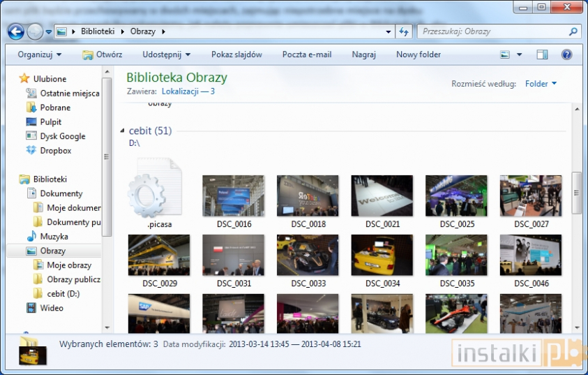
Task: Click Poczta e-mail in toolbar
Action: [x=307, y=54]
